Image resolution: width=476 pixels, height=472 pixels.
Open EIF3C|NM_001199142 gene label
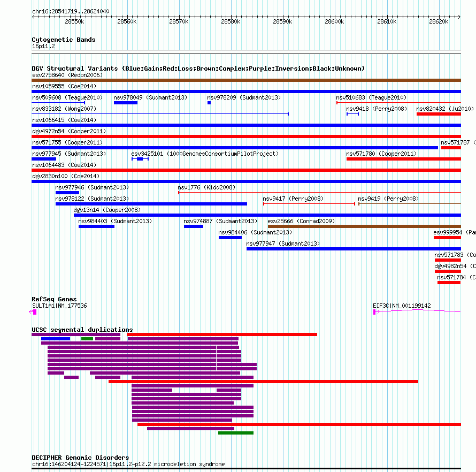click(402, 306)
